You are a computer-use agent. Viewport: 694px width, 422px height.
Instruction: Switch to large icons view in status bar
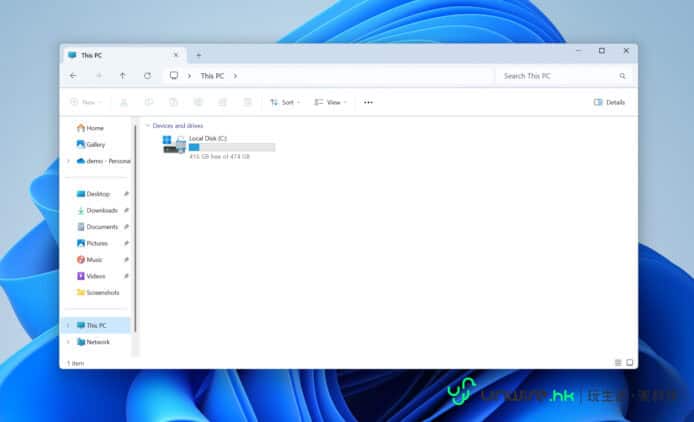[x=629, y=362]
